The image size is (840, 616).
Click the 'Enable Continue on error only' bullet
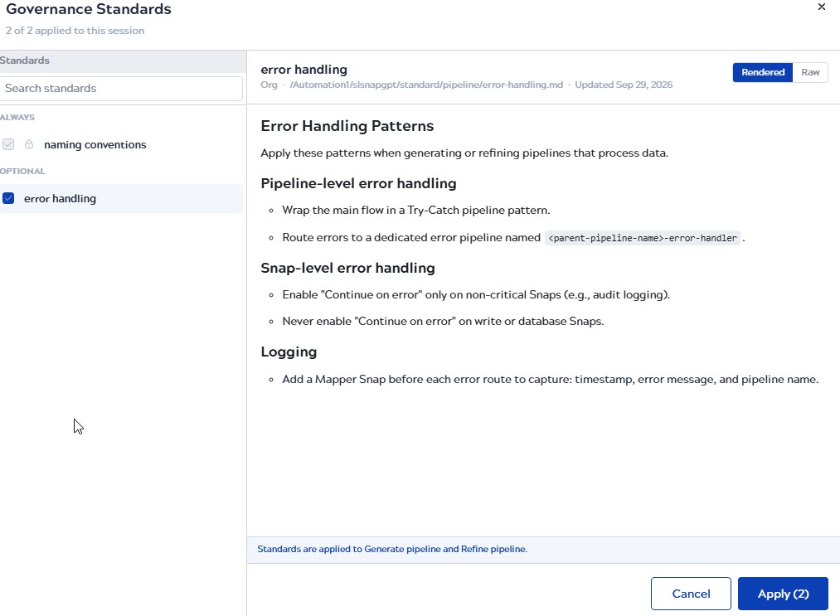coord(476,294)
